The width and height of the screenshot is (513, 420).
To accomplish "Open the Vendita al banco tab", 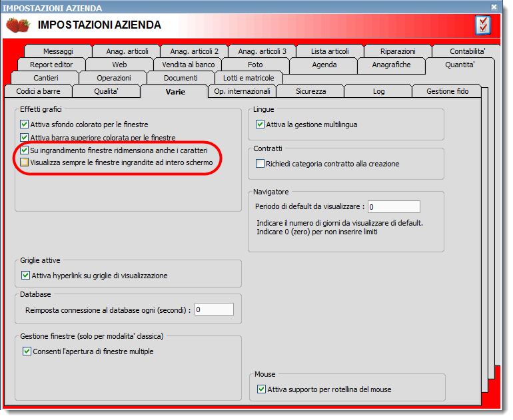I will pyautogui.click(x=188, y=65).
